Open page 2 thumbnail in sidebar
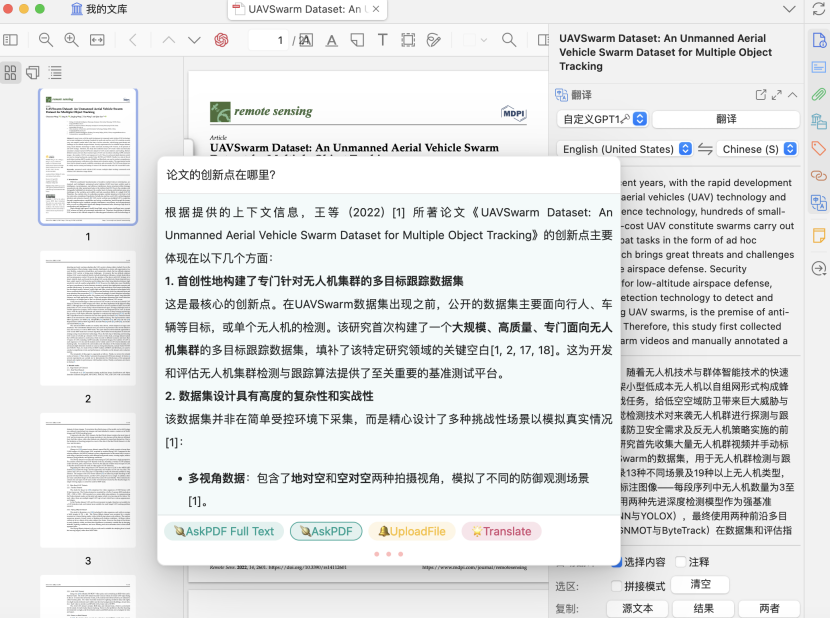 (88, 319)
